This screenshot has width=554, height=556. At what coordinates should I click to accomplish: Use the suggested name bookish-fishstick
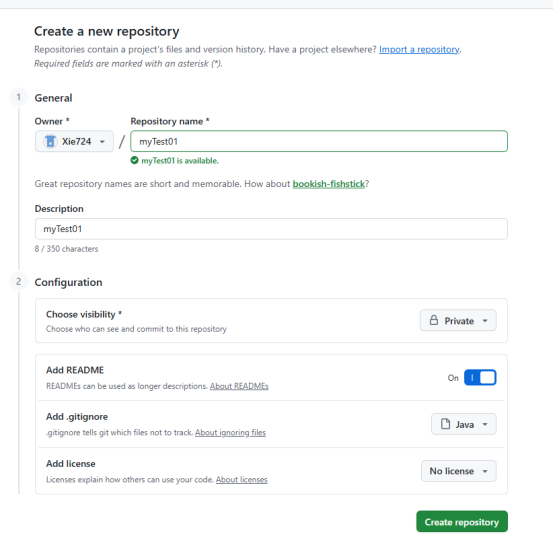click(x=328, y=184)
